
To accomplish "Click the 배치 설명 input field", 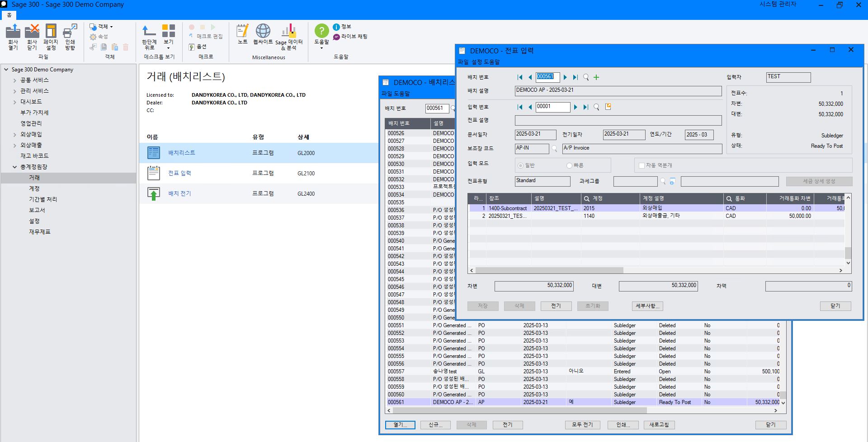I will (x=618, y=91).
